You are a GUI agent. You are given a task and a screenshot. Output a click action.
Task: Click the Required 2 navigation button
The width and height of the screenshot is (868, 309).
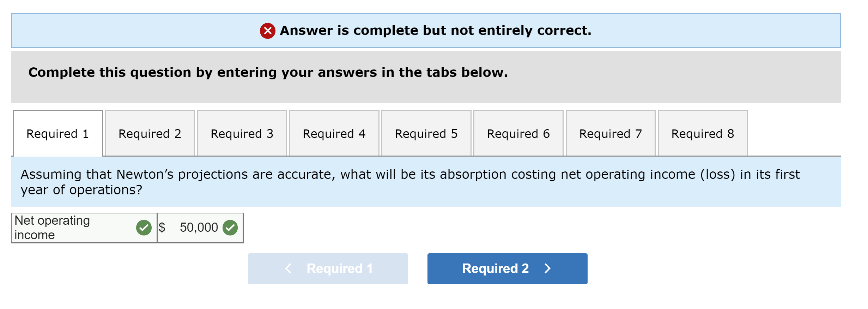507,268
